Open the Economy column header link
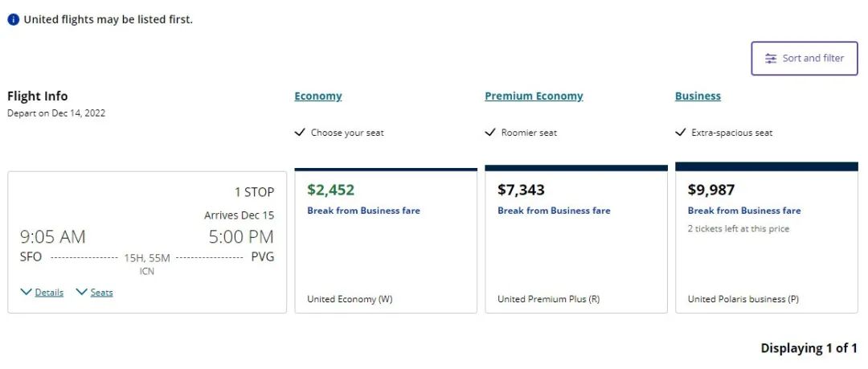Viewport: 868px width, 369px height. (x=318, y=96)
